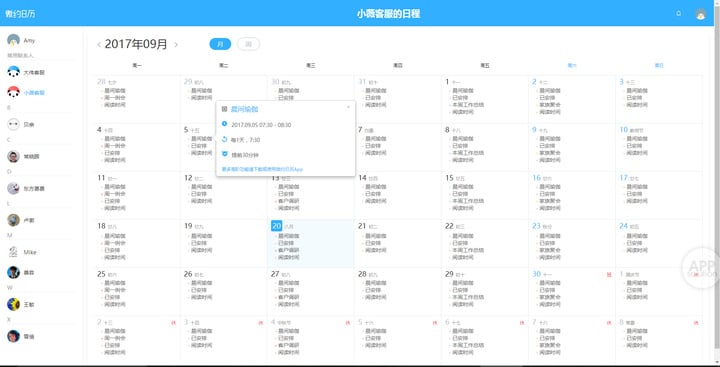
Task: Click the 晨间瑜伽 title in the popup
Action: [x=244, y=109]
